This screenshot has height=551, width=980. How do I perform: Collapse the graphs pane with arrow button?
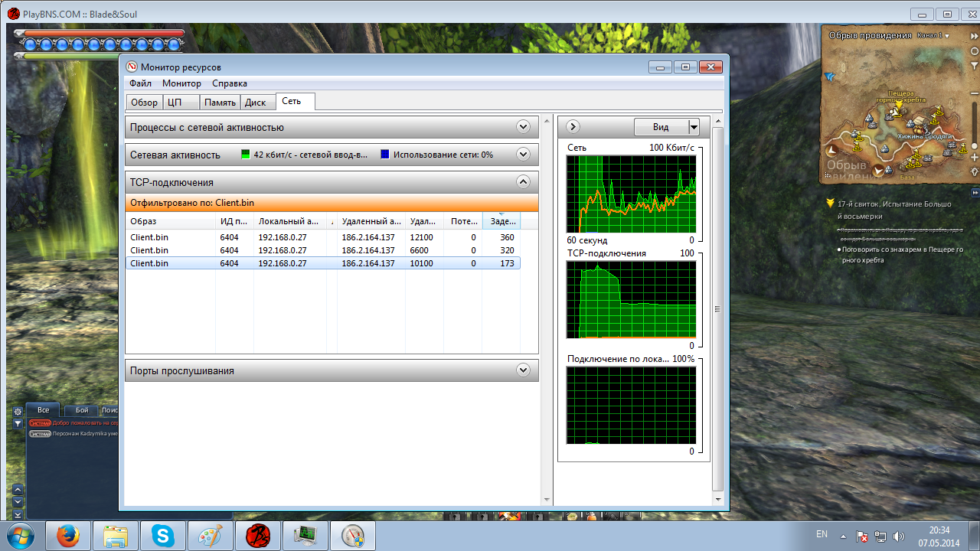(x=572, y=127)
